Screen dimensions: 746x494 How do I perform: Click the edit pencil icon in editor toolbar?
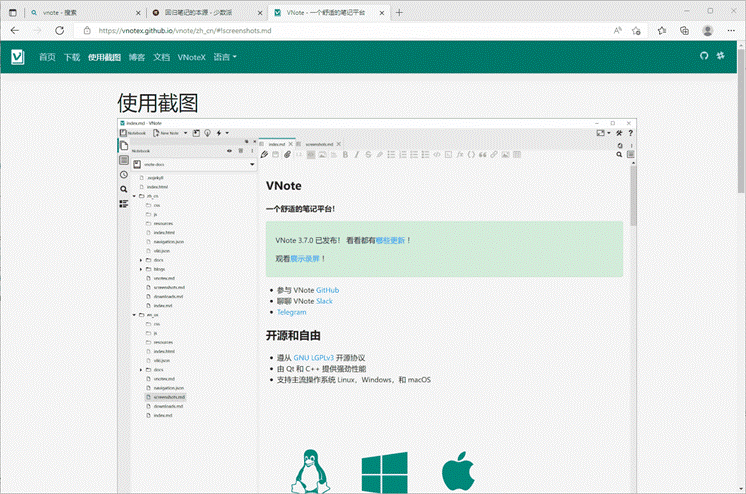click(x=265, y=154)
